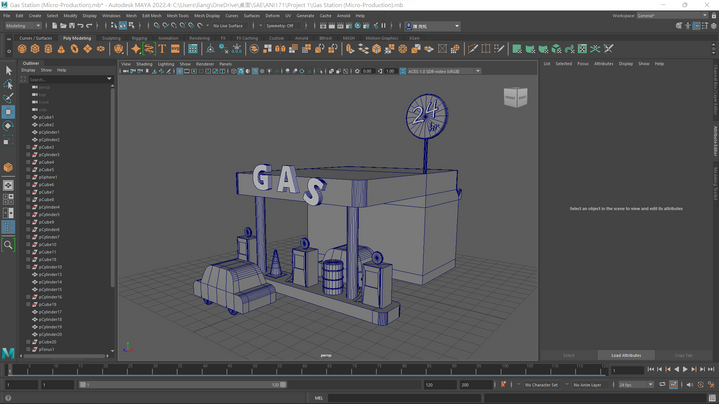Viewport: 719px width, 404px height.
Task: Create a polygon torus from the shelf
Action: [74, 49]
